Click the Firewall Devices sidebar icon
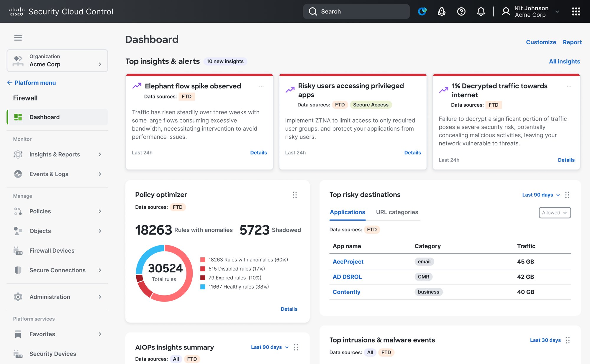The height and width of the screenshot is (364, 590). click(18, 251)
